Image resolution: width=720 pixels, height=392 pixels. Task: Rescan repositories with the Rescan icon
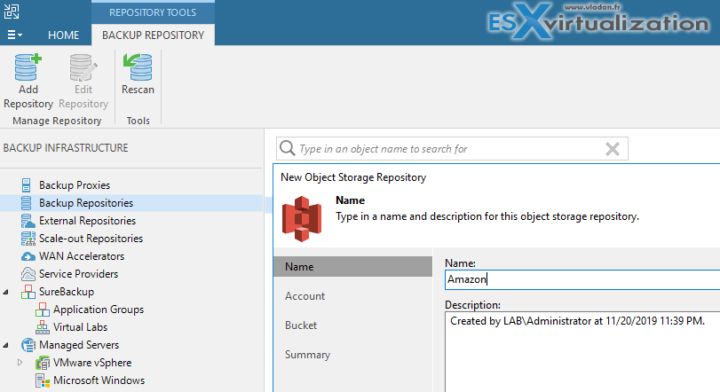[x=138, y=67]
